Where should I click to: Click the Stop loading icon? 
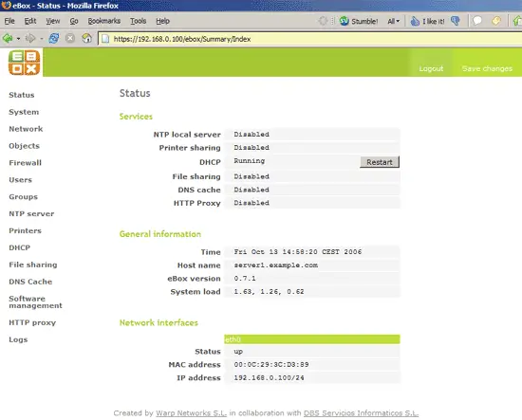70,38
